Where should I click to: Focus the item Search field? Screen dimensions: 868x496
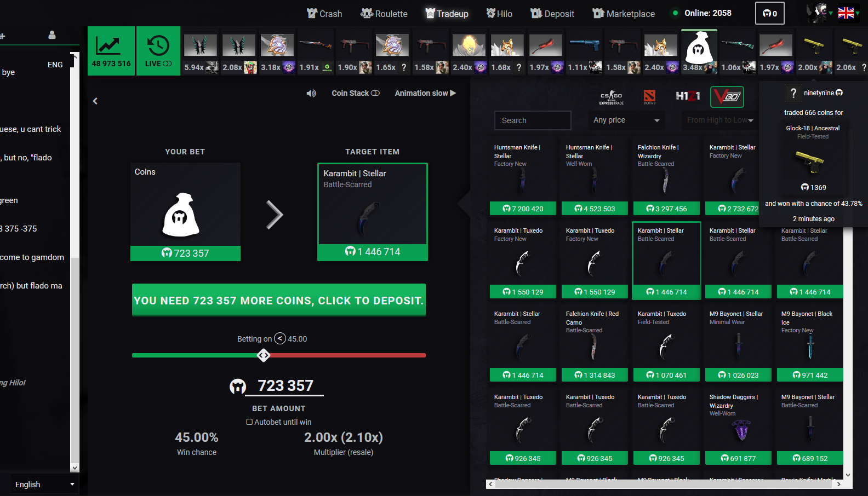click(533, 120)
